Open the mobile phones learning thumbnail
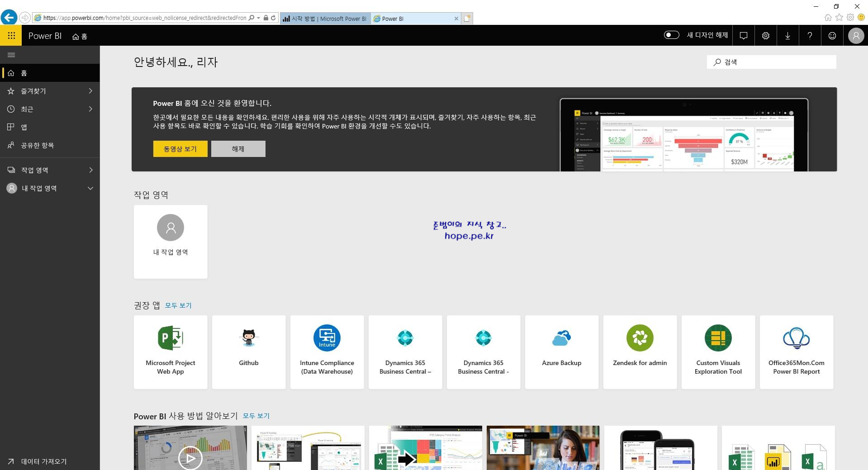The image size is (868, 470). [660, 448]
